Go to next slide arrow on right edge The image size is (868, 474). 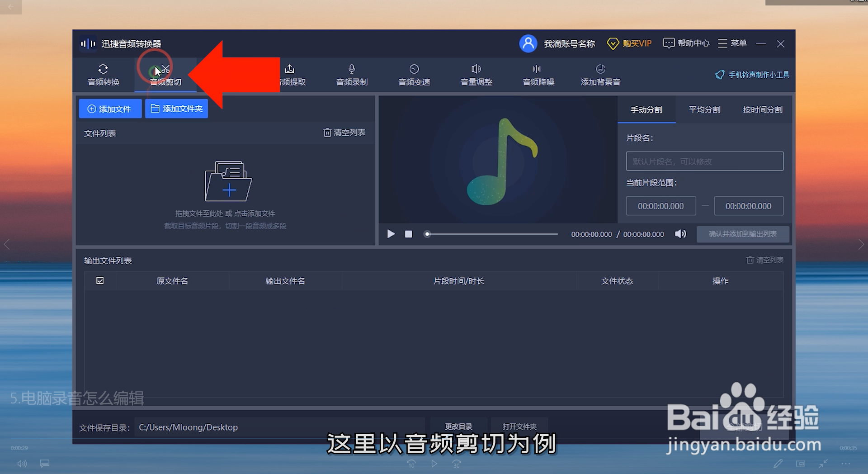coord(861,245)
